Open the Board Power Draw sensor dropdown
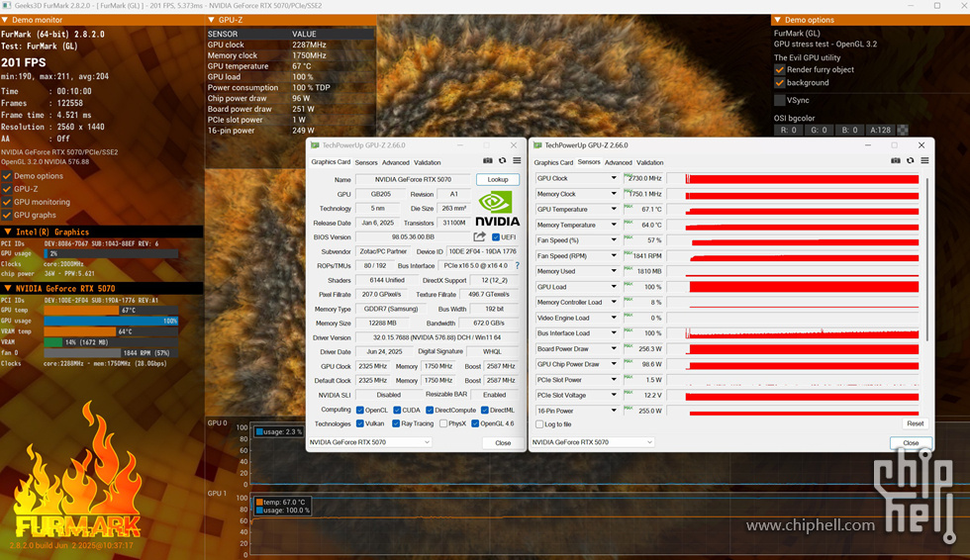 coord(614,348)
